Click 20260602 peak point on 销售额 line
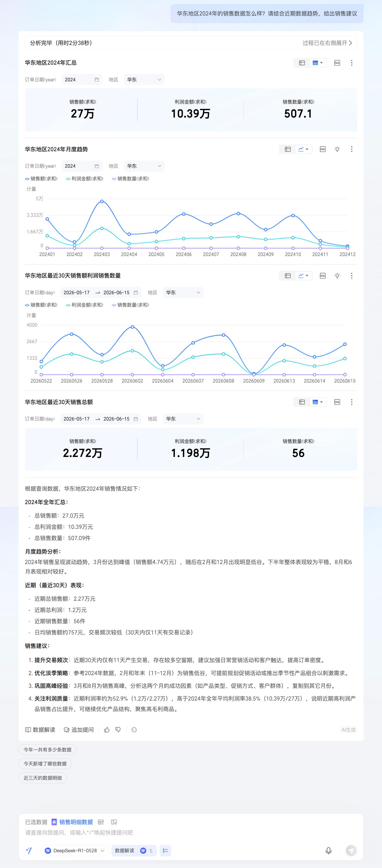The width and height of the screenshot is (382, 868). point(133,327)
